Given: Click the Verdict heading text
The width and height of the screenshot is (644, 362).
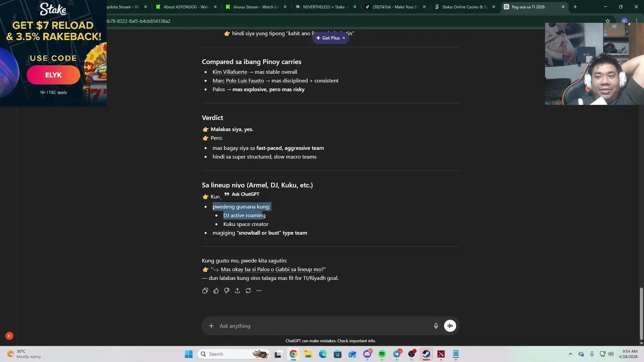Looking at the screenshot, I should pyautogui.click(x=212, y=118).
